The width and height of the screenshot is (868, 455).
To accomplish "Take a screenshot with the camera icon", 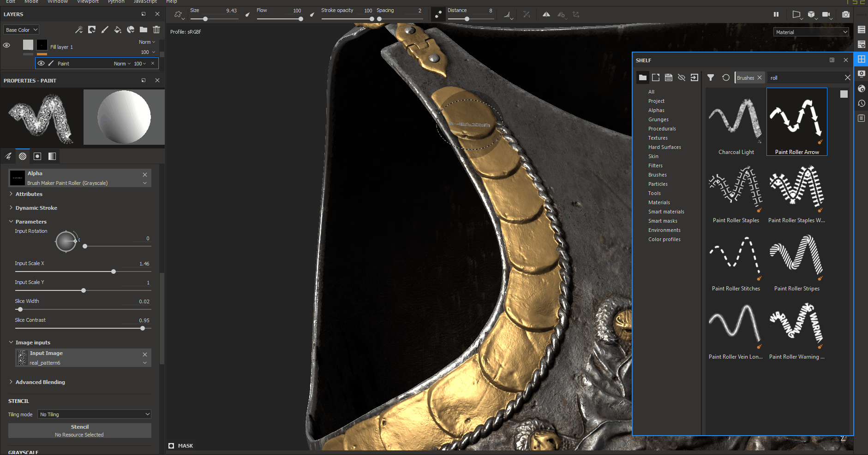I will (845, 15).
